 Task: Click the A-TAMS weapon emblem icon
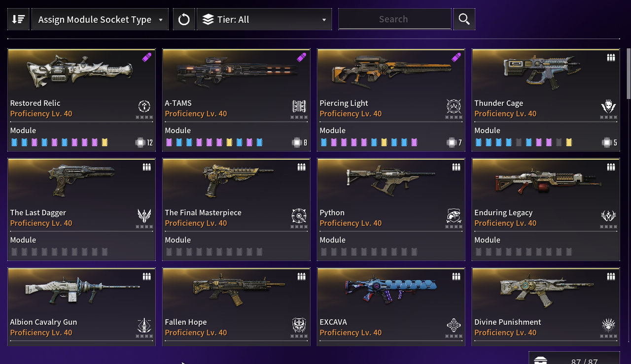click(x=299, y=106)
